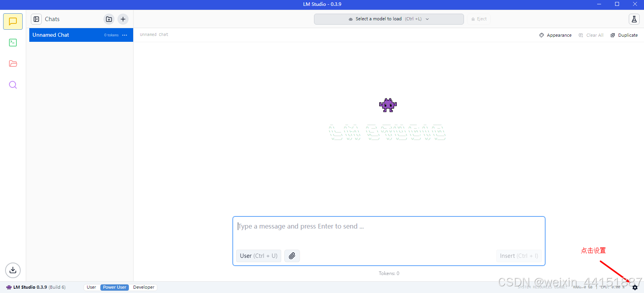Open Unnamed Chat options three-dot menu

coord(125,35)
